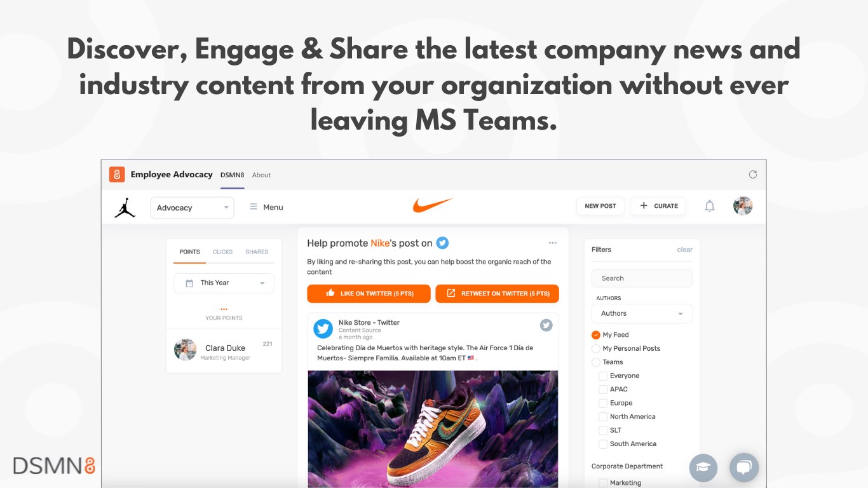Click the Jordan Jumpman logo

click(125, 207)
